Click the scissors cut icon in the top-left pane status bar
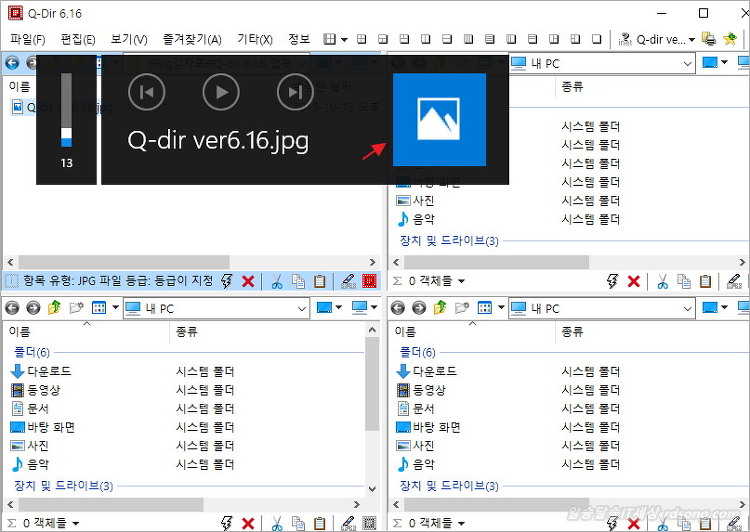The height and width of the screenshot is (532, 750). pos(277,281)
